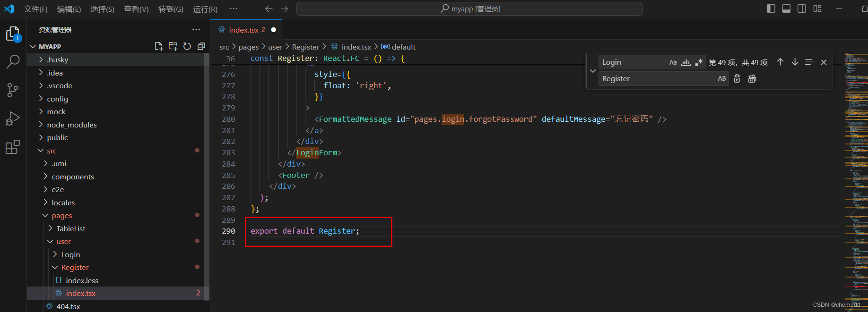Jump to previous match in find widget

coord(780,62)
